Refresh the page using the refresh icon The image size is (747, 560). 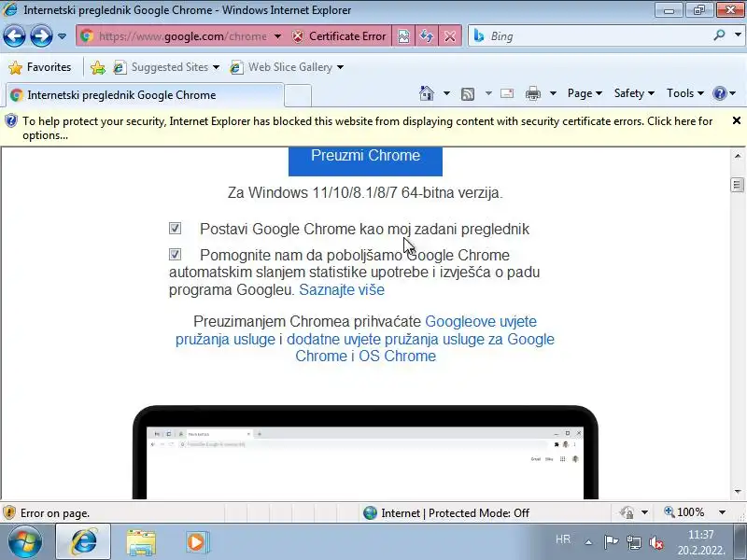point(427,36)
